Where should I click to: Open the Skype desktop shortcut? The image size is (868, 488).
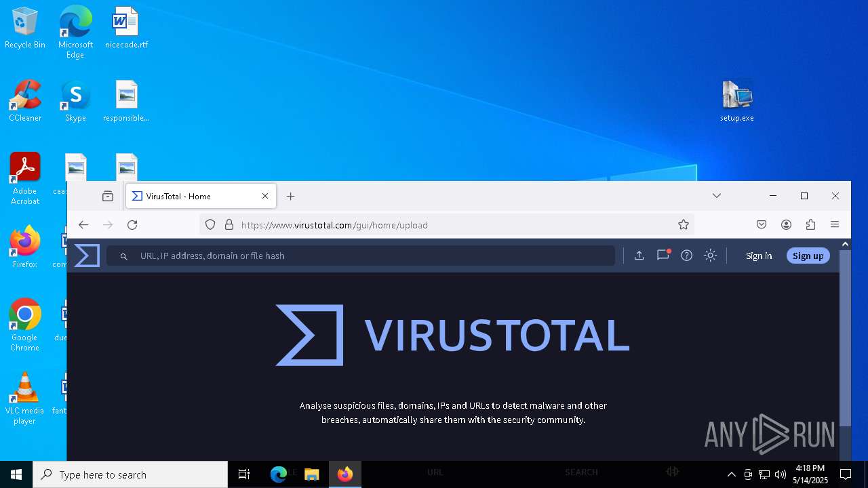point(75,101)
